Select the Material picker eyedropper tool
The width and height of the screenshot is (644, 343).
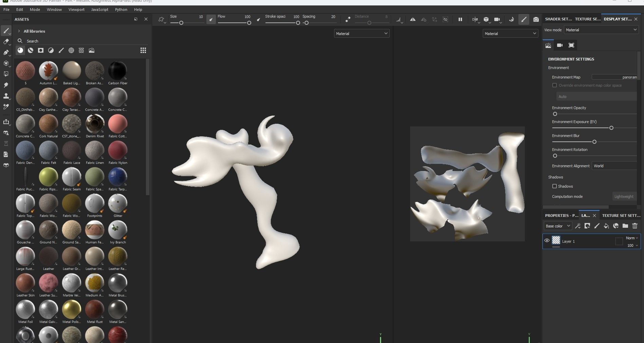coord(6,107)
